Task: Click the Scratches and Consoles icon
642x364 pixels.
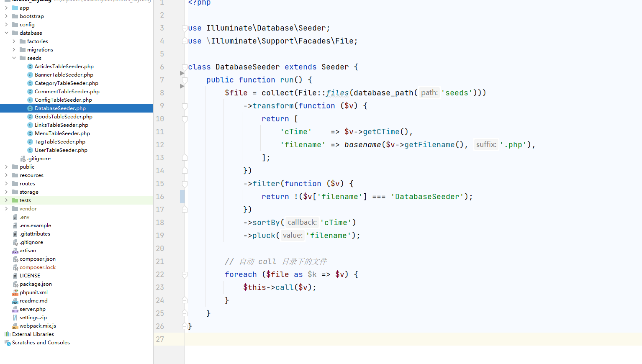Action: click(7, 343)
